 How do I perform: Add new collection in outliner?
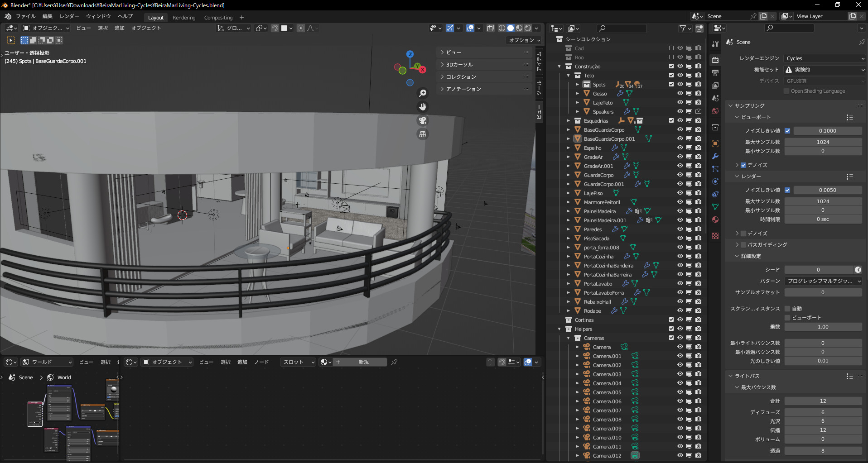point(699,29)
